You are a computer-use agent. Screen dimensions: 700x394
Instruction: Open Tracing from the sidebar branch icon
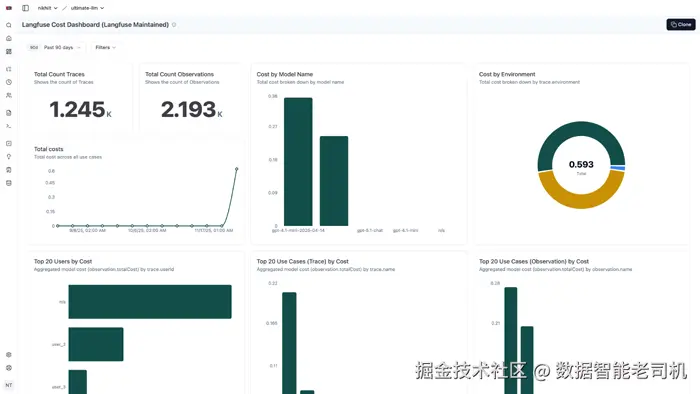(8, 69)
